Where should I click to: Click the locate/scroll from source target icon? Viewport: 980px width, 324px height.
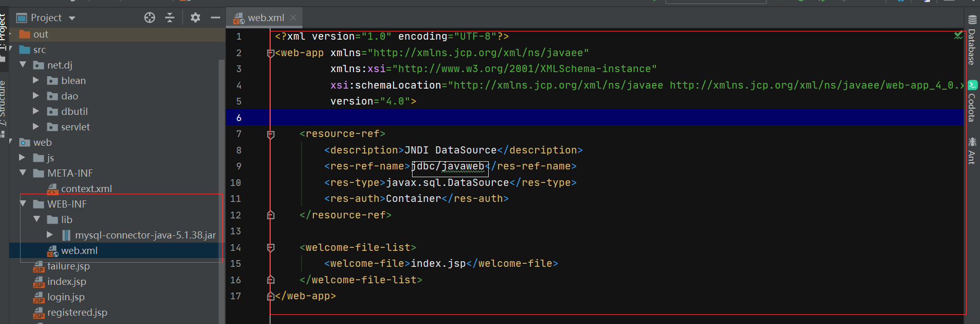[150, 18]
